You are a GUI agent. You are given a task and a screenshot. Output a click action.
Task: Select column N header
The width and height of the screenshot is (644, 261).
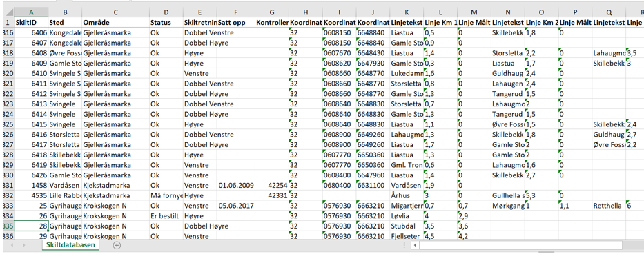[507, 12]
